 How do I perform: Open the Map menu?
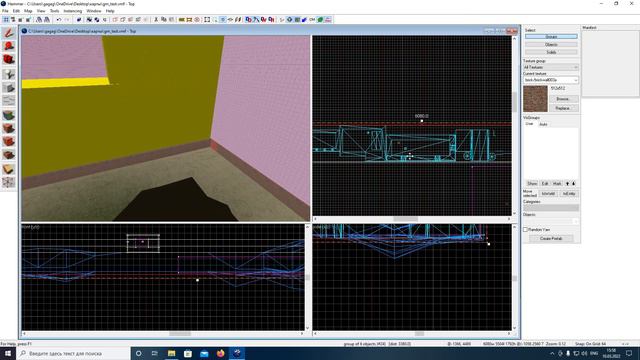tap(28, 11)
